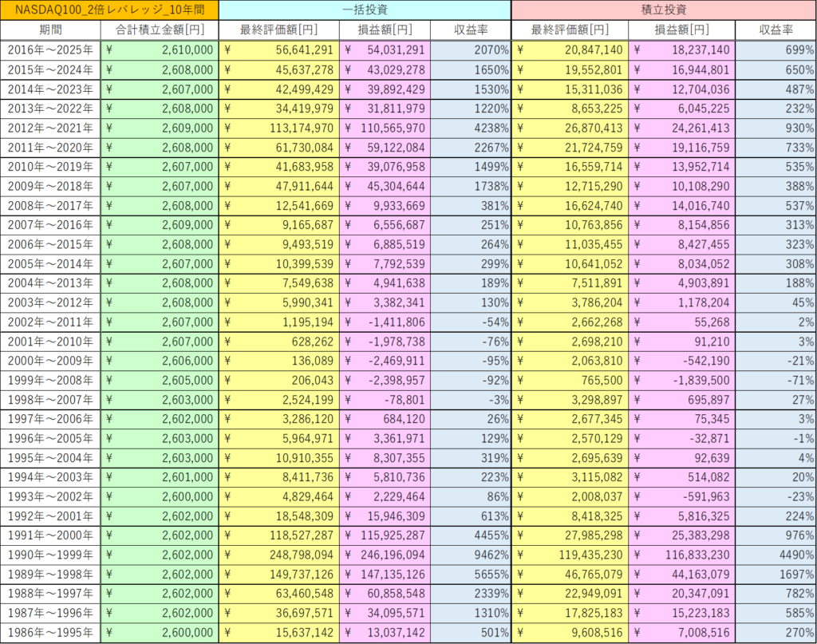Select the 1990年〜1999年 period cell
817x644 pixels.
pyautogui.click(x=50, y=555)
